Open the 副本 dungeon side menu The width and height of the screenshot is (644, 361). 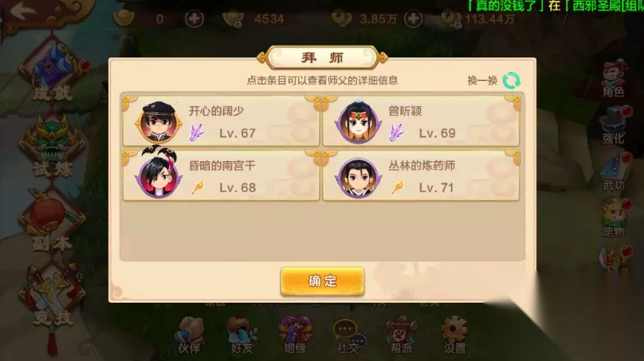click(53, 223)
